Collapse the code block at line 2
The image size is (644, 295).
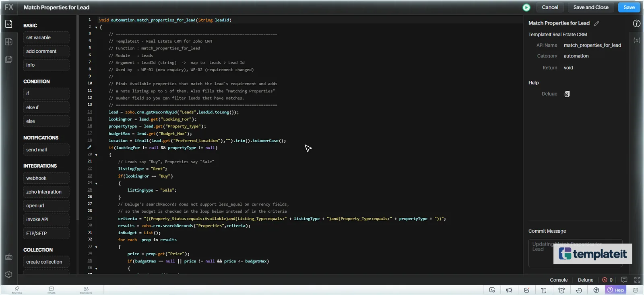click(x=96, y=27)
